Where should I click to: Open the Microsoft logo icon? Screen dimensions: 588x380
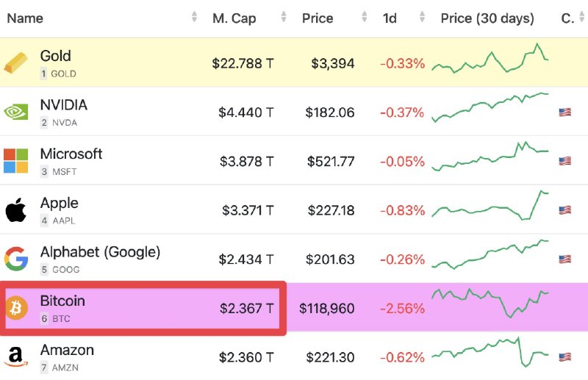point(15,161)
